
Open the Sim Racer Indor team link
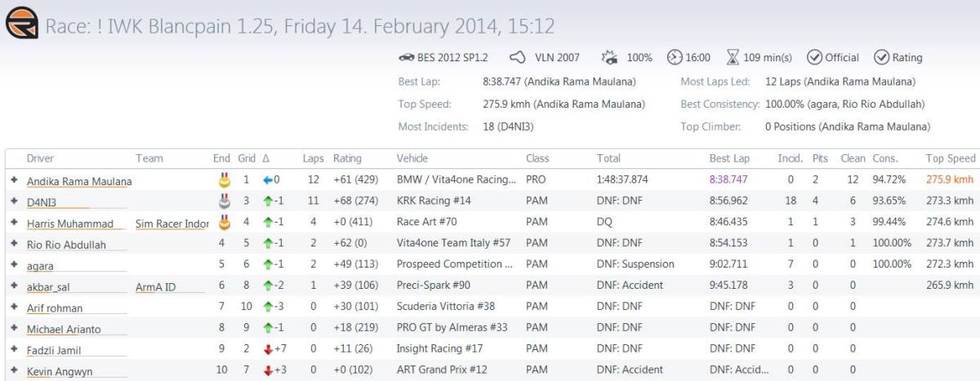[x=172, y=223]
